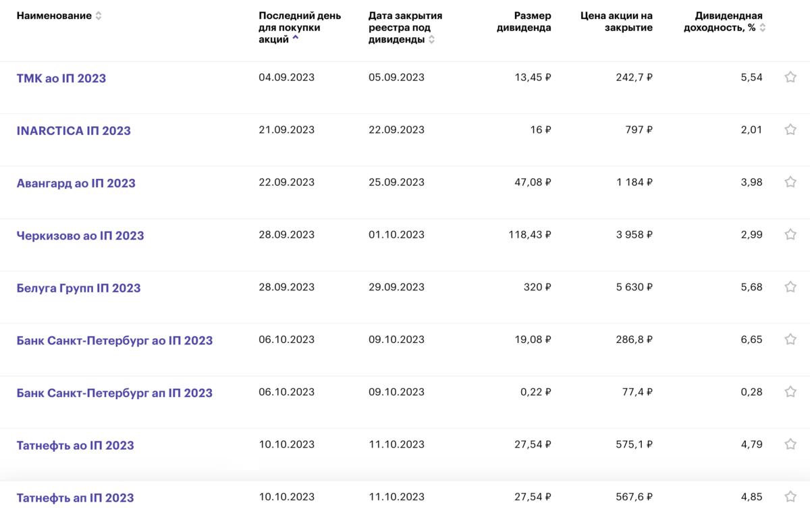Click the Цена акции на закрытие header

tap(616, 22)
